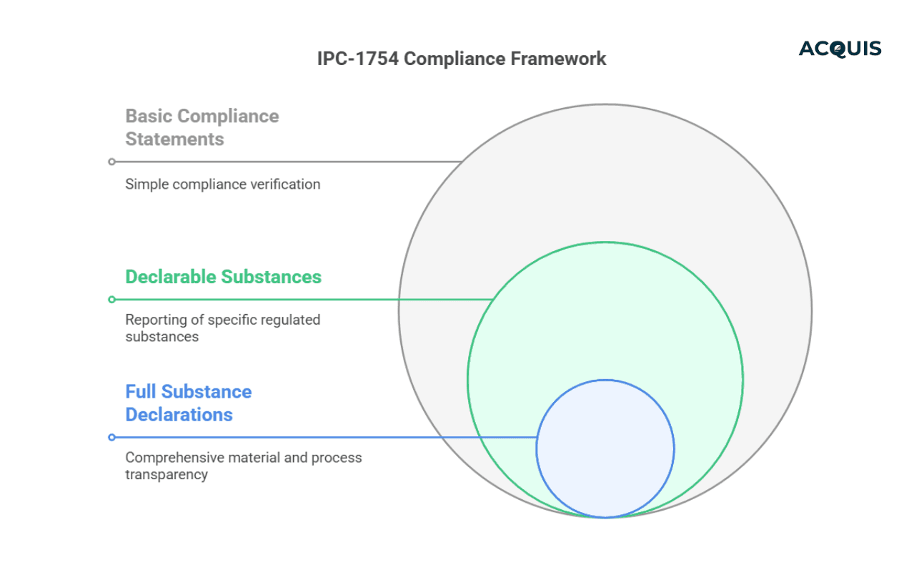The height and width of the screenshot is (565, 924).
Task: Click the Full Substance Declarations blue heading
Action: [188, 403]
